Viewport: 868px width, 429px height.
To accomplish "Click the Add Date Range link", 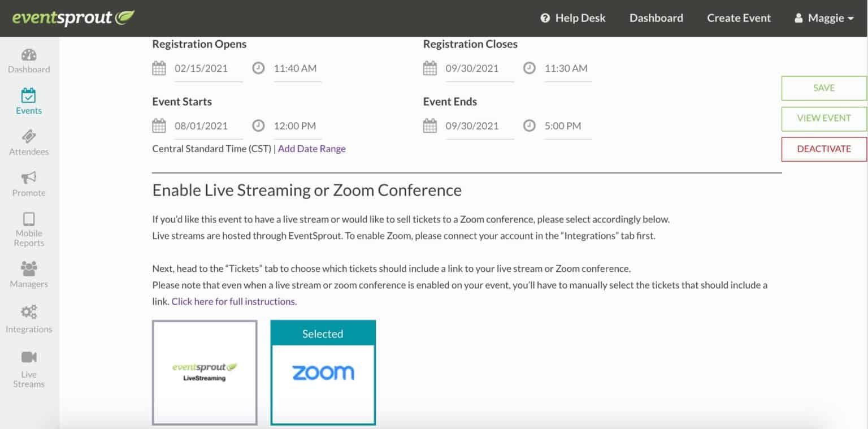I will click(311, 149).
